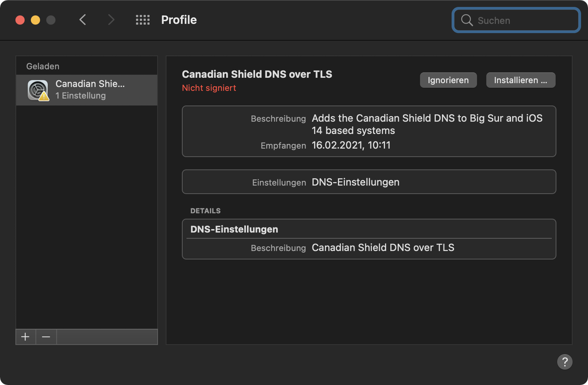Show all preferences grid icon

[143, 20]
